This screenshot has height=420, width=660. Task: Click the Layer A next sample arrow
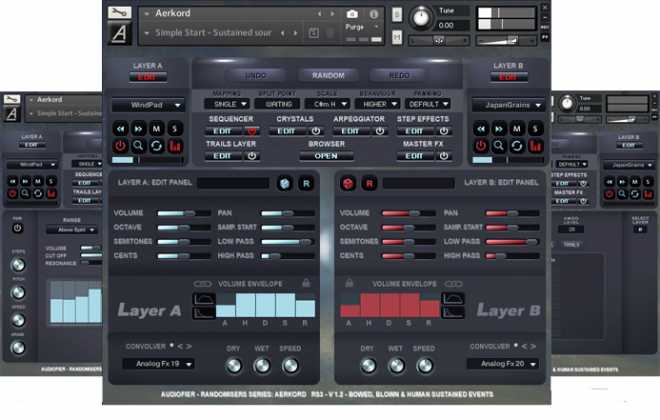(x=138, y=129)
